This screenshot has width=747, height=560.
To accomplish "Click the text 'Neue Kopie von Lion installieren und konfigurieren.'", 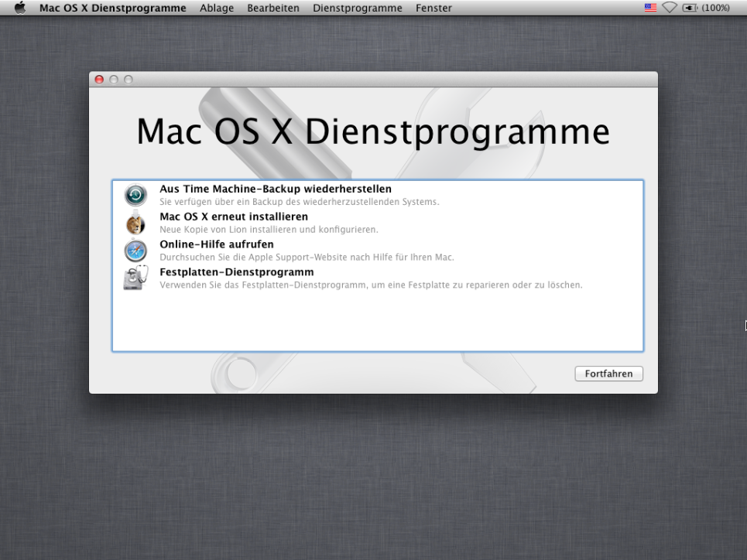I will 269,230.
